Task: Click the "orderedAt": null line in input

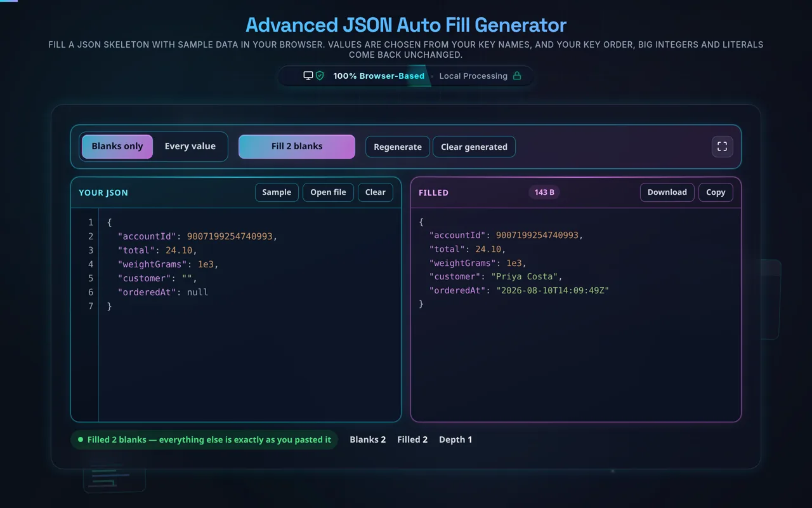Action: click(163, 292)
